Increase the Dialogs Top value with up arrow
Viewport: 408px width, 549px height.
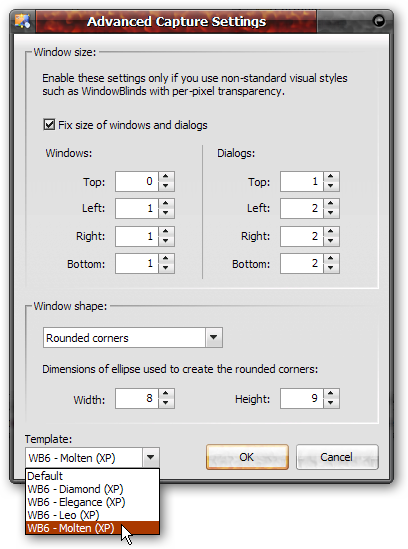[x=331, y=176]
